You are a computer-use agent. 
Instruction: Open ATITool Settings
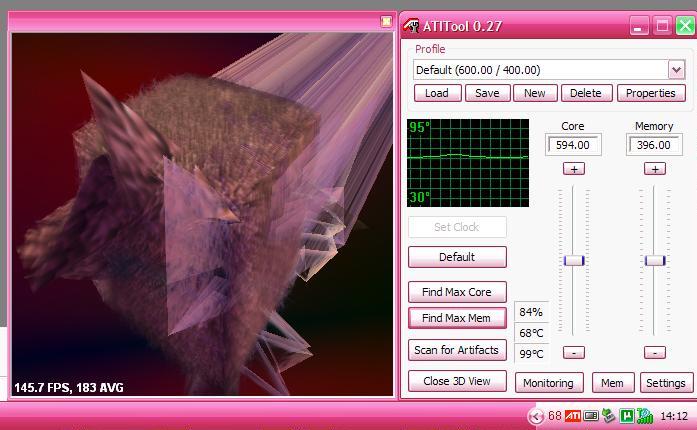click(666, 383)
